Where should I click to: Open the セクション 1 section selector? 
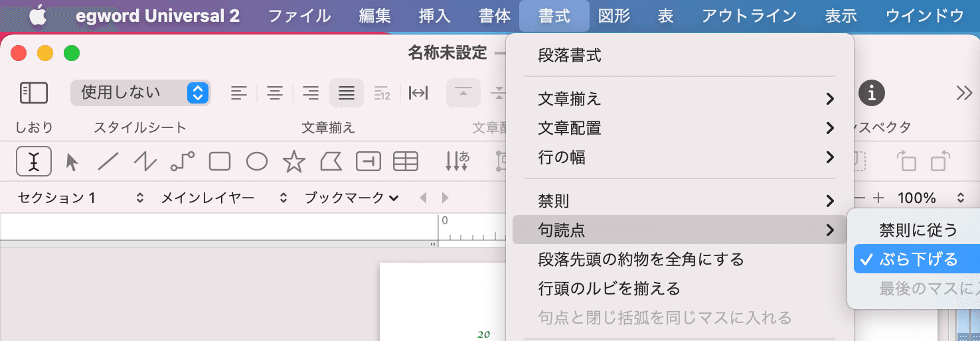pyautogui.click(x=80, y=198)
